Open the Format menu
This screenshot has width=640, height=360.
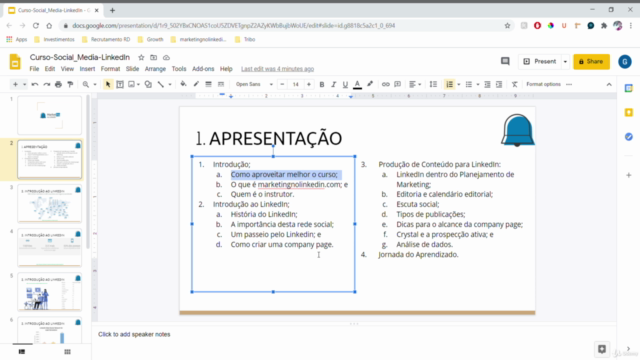click(x=110, y=69)
